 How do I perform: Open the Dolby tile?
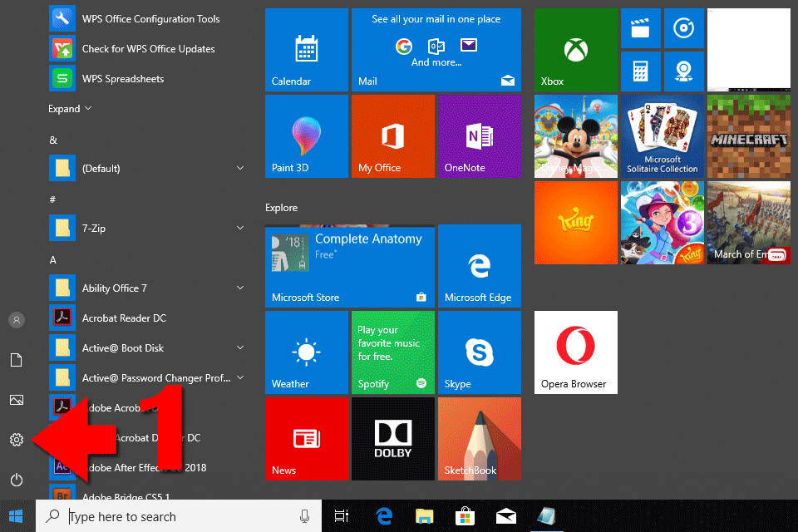[392, 439]
